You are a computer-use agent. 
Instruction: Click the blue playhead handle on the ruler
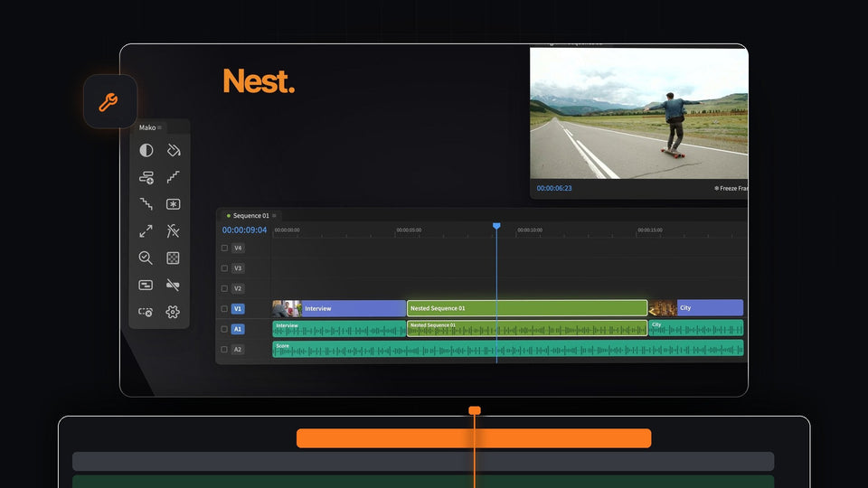click(x=496, y=226)
